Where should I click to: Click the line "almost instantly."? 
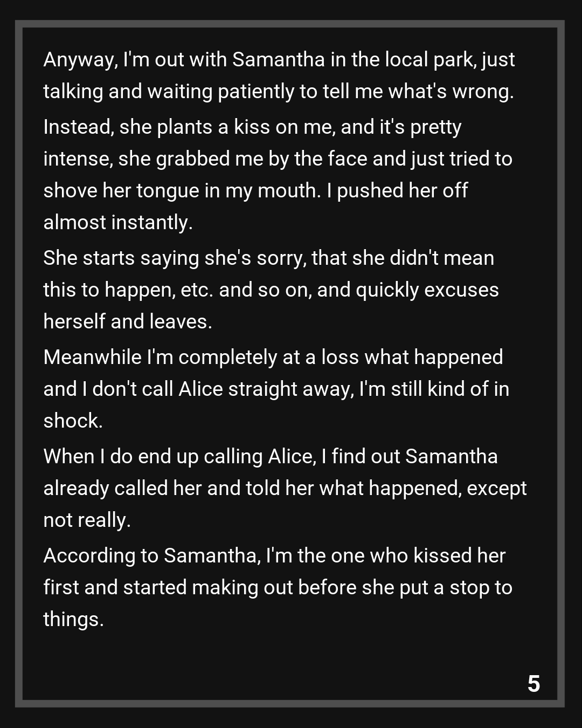[118, 223]
